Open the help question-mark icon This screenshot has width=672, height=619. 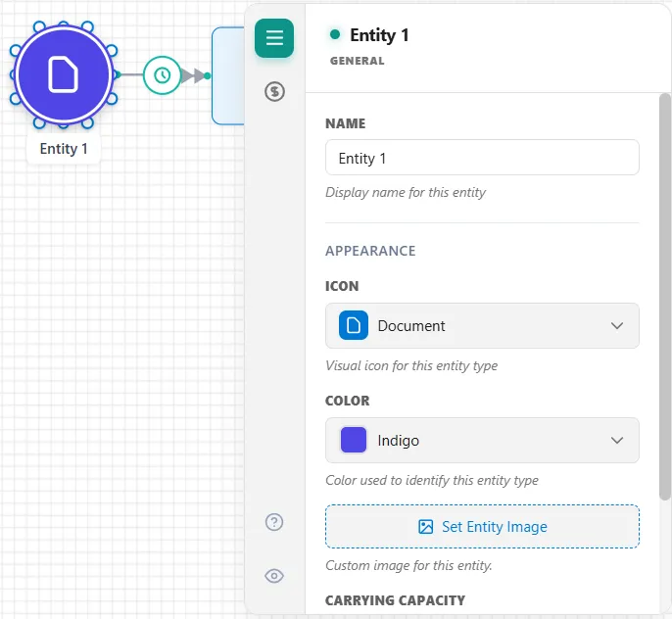click(274, 522)
